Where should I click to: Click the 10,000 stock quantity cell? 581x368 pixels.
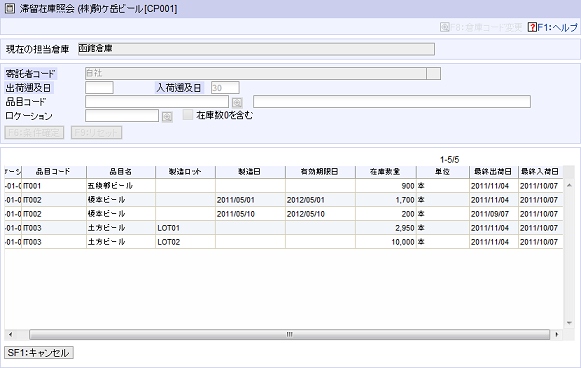click(386, 242)
